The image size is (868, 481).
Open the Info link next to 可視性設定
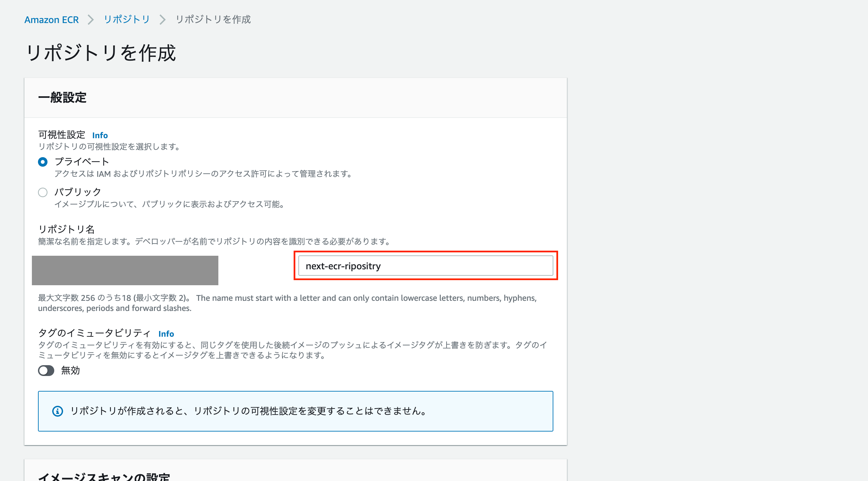coord(100,135)
